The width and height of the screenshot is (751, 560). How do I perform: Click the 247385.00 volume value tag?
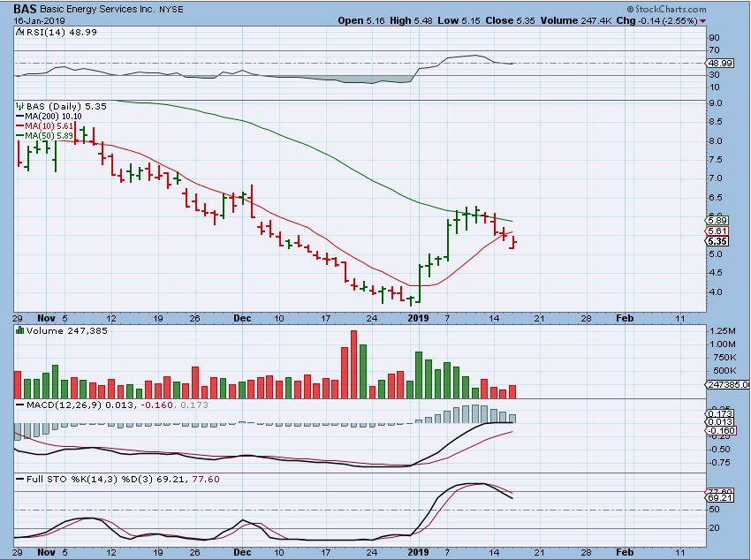[727, 384]
